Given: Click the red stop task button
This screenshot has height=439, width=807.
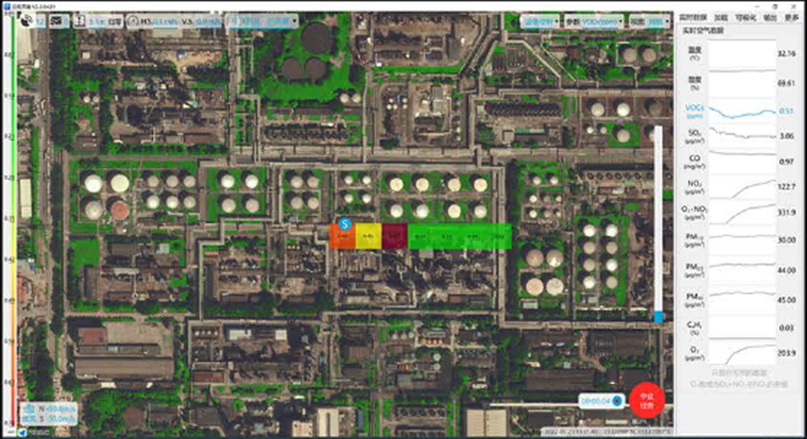Looking at the screenshot, I should [x=646, y=401].
